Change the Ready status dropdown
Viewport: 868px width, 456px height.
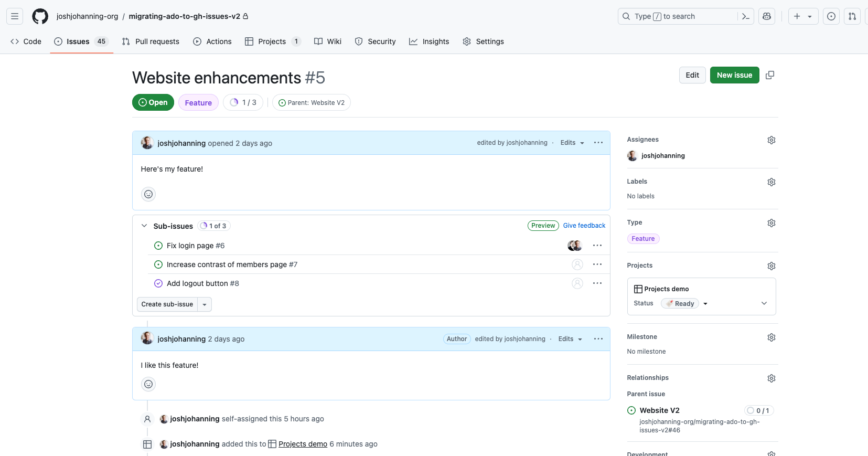click(684, 303)
